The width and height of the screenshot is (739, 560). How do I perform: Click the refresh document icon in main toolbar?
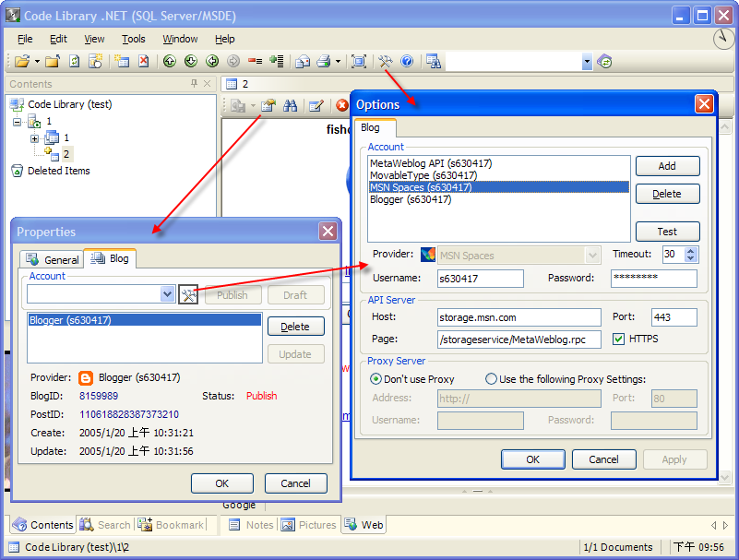(x=75, y=61)
